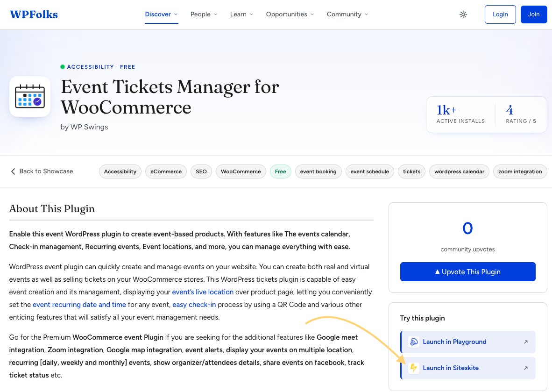552x392 pixels.
Task: Click the Event Tickets Manager calendar icon
Action: 30,97
